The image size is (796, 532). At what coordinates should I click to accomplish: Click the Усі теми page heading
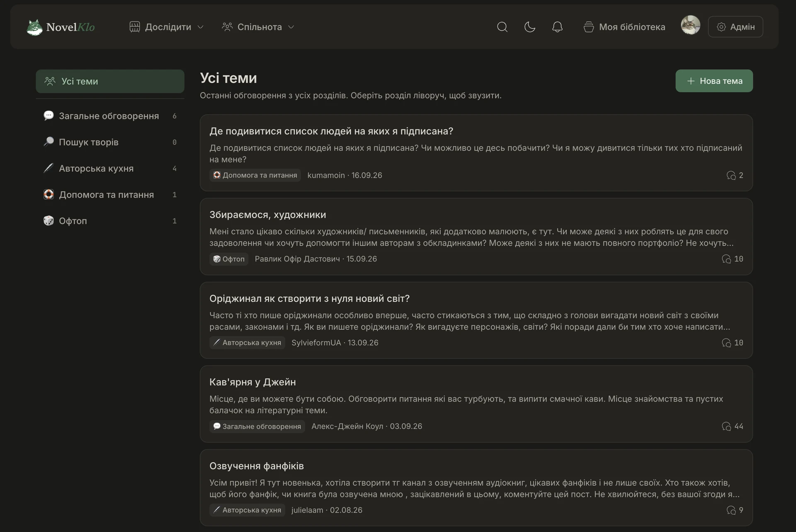pos(228,78)
